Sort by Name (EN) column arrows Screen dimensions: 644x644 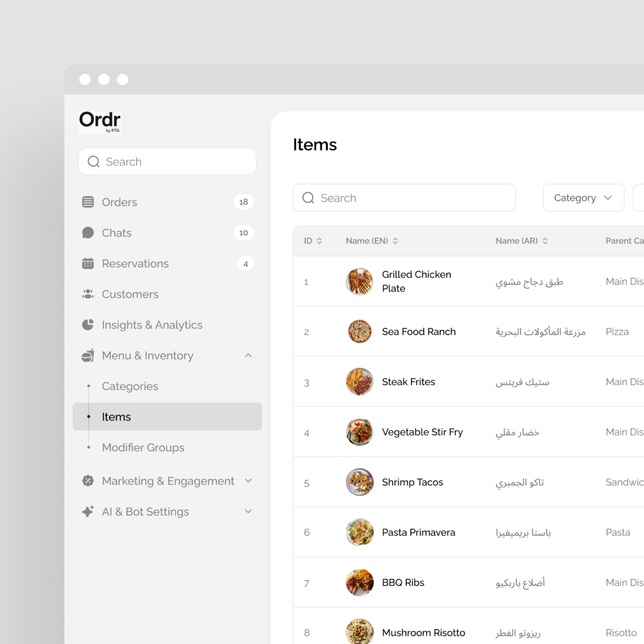tap(395, 241)
